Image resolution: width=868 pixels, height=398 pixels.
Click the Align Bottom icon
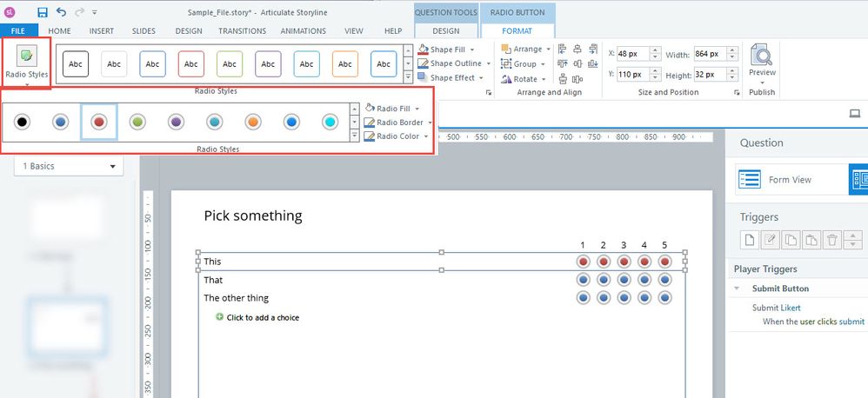(593, 63)
